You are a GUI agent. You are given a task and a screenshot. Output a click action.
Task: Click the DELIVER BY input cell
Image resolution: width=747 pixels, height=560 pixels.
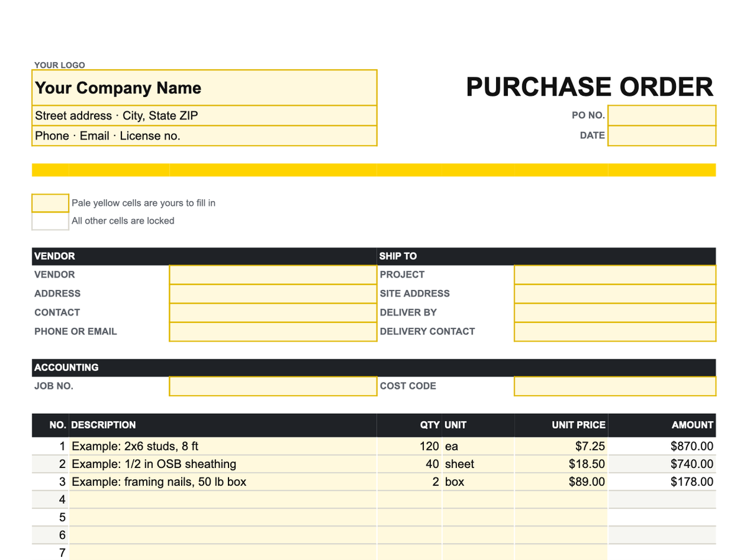point(615,312)
